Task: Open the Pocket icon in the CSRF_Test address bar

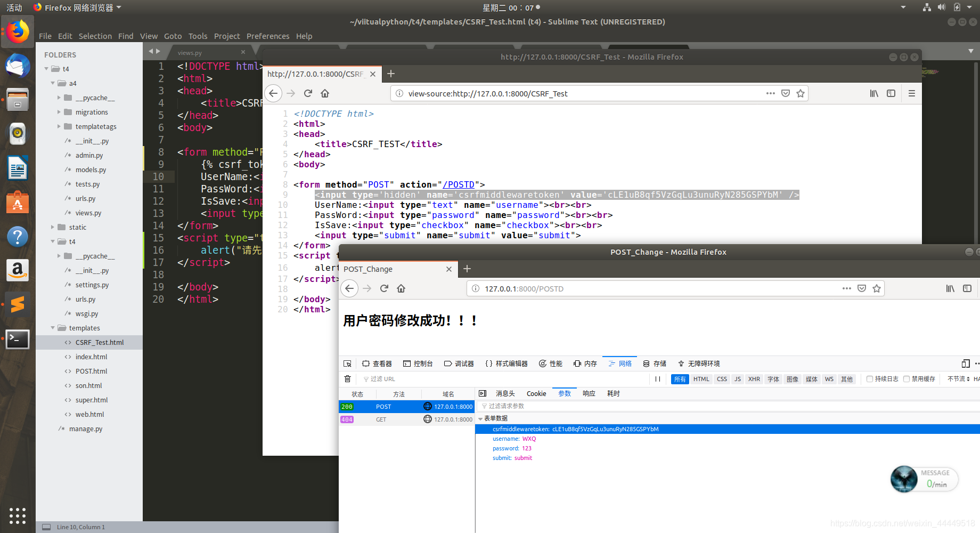Action: pyautogui.click(x=785, y=93)
